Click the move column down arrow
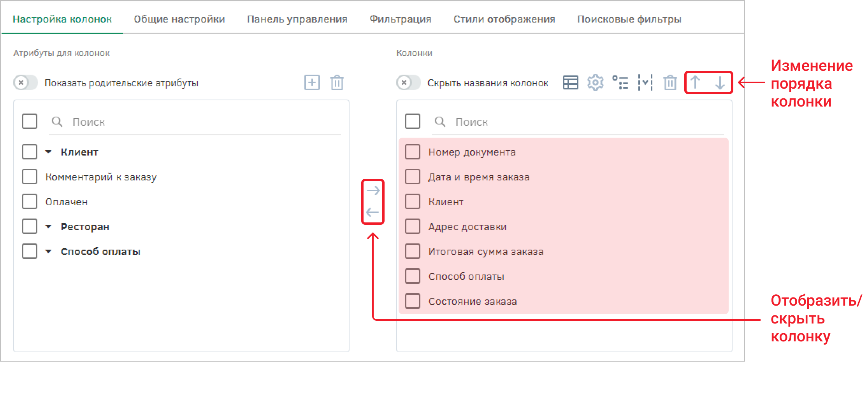The width and height of the screenshot is (868, 397). coord(720,82)
